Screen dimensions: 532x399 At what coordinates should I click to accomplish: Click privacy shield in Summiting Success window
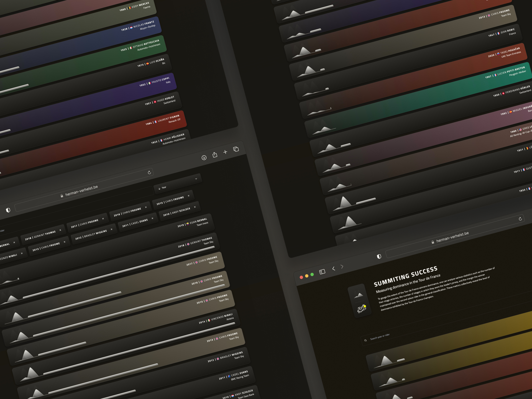(x=379, y=256)
